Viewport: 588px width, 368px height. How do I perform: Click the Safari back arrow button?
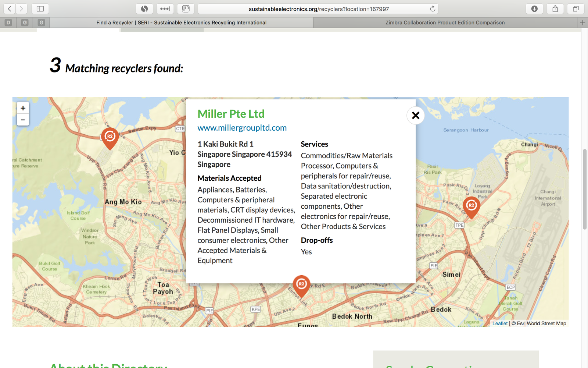pyautogui.click(x=10, y=9)
